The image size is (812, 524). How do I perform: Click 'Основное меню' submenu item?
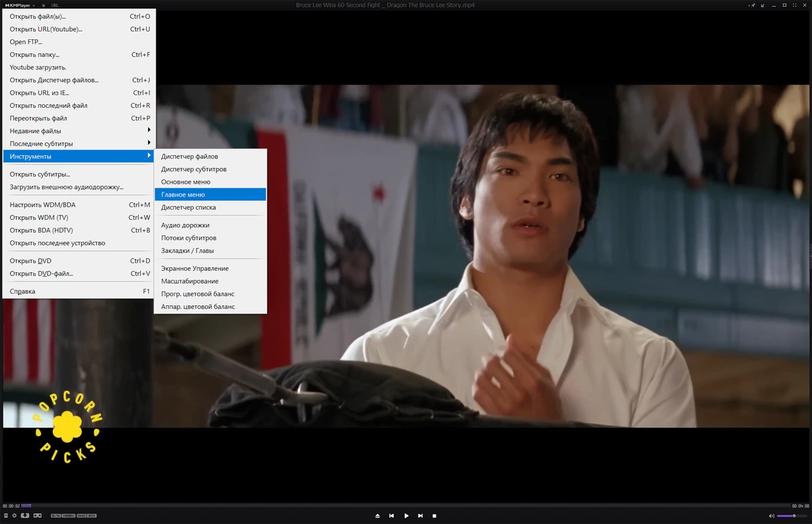210,181
